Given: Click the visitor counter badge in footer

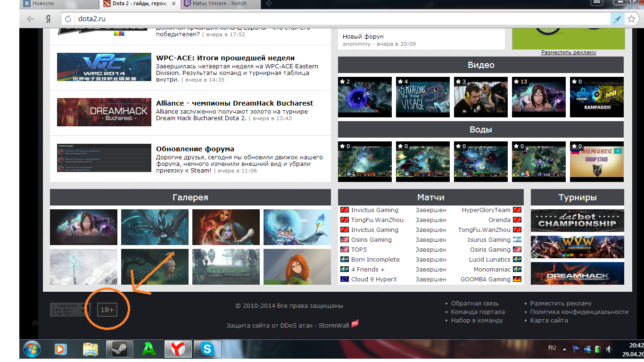Looking at the screenshot, I should point(69,310).
